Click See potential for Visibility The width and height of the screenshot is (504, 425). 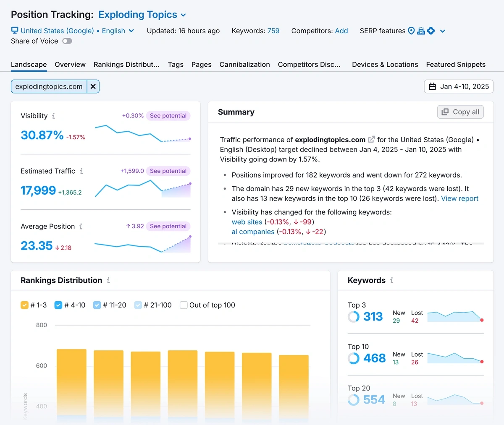coord(168,116)
